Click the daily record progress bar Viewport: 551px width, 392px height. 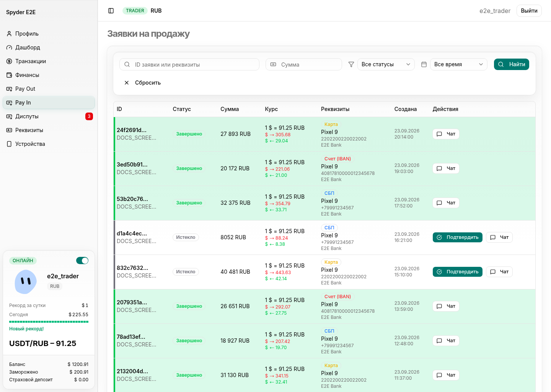pos(49,322)
